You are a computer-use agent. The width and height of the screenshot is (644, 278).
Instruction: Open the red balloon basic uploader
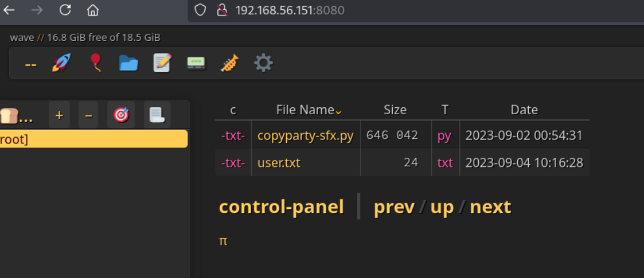[x=95, y=63]
